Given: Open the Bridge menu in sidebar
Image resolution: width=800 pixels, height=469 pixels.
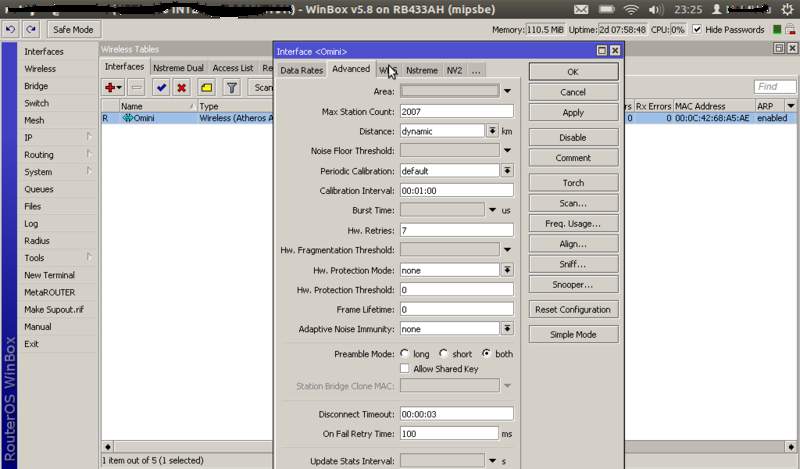Looking at the screenshot, I should tap(36, 86).
